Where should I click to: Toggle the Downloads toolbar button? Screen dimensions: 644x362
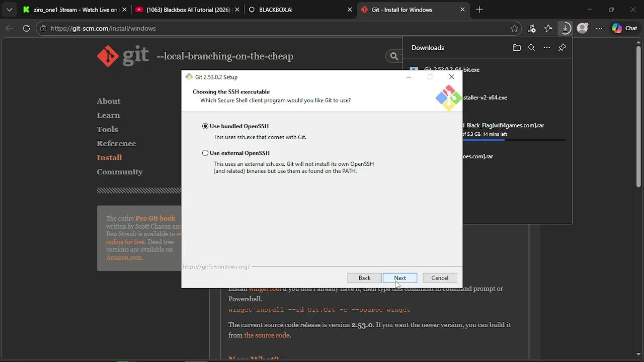coord(566,28)
